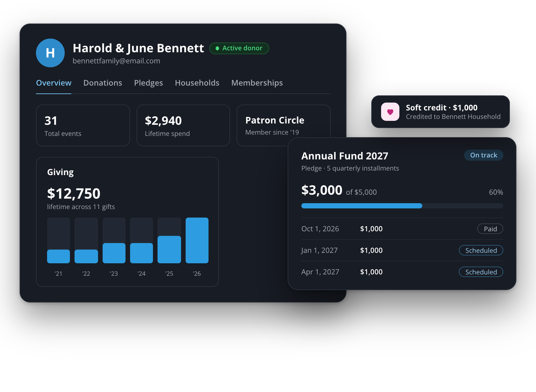
Task: Click the Jan 1, 2027 installment date
Action: (320, 250)
